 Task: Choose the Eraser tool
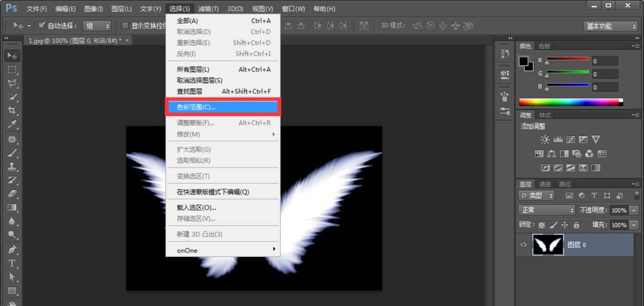coord(12,194)
